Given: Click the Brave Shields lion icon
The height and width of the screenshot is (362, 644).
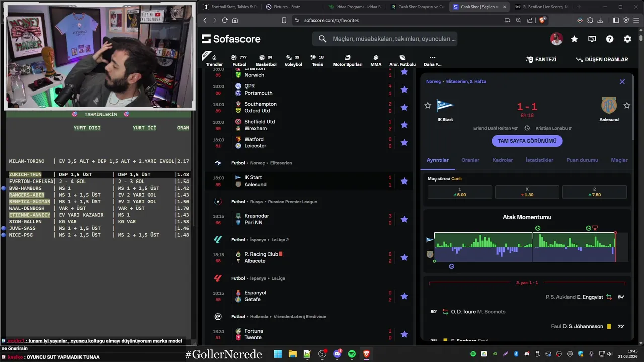Looking at the screenshot, I should pos(542,20).
